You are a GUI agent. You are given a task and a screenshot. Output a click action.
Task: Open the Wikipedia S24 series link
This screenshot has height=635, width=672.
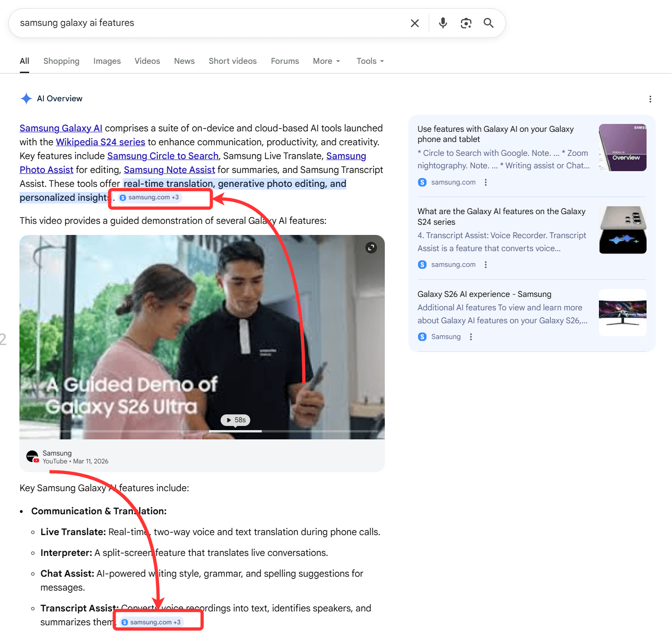[100, 142]
